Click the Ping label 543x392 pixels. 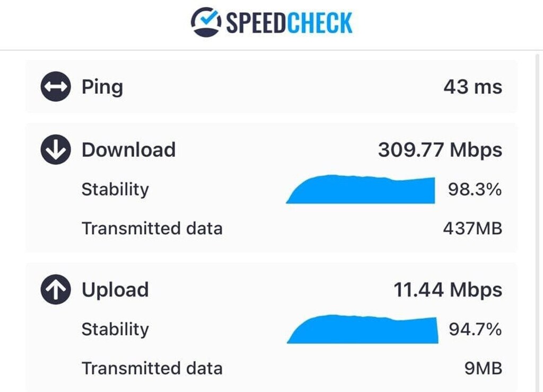(x=102, y=87)
